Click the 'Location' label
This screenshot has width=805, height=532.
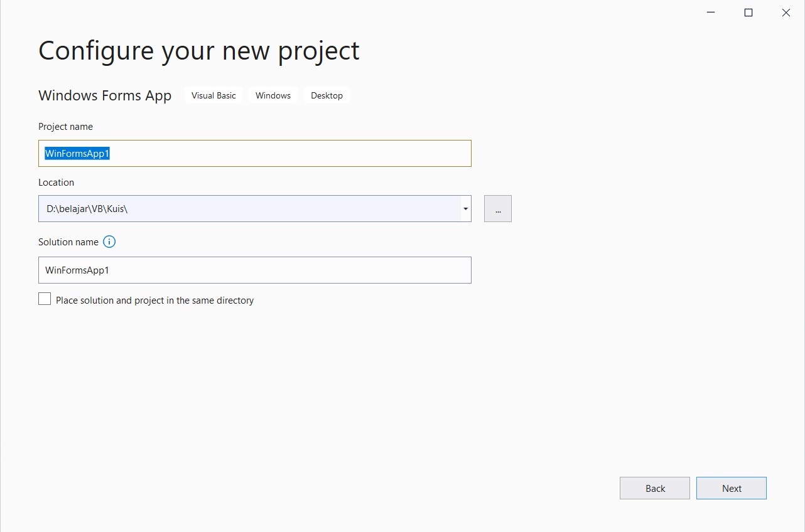coord(56,182)
